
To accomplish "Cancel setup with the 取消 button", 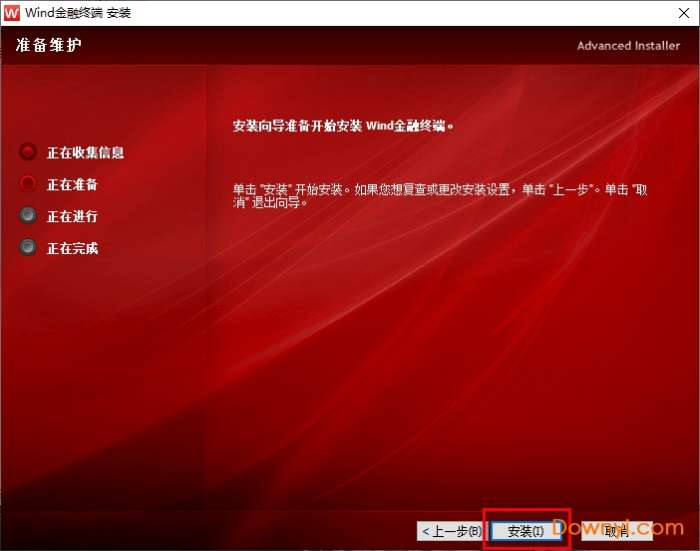I will [617, 531].
